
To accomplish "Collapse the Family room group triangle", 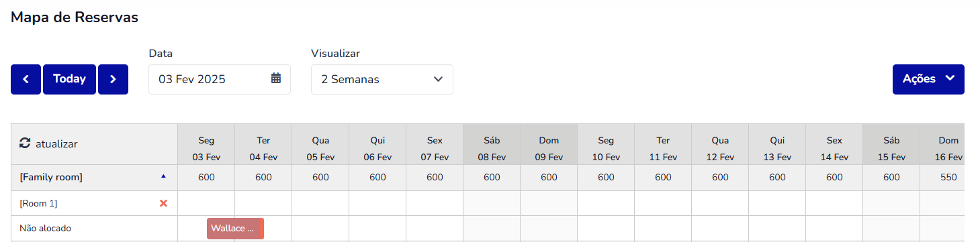I will point(163,177).
